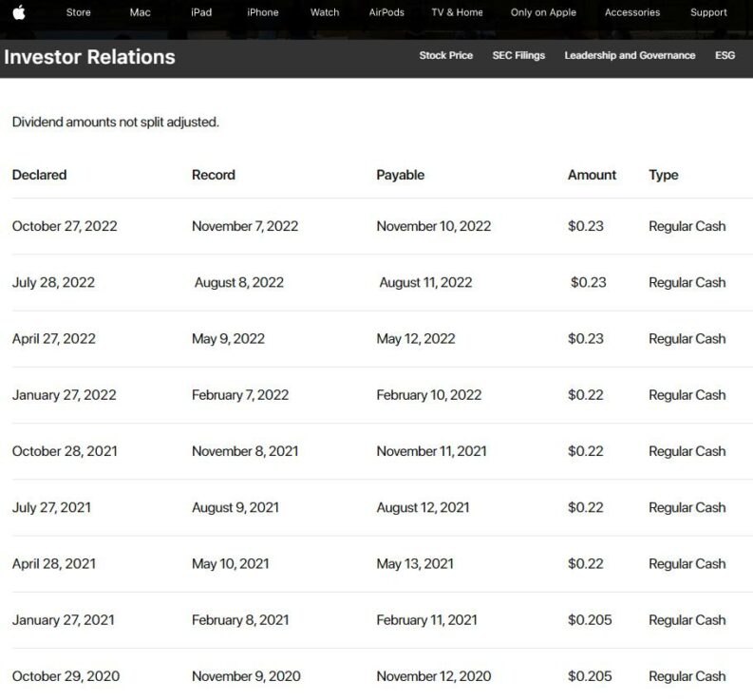
Task: Select Only on Apple menu item
Action: click(543, 12)
